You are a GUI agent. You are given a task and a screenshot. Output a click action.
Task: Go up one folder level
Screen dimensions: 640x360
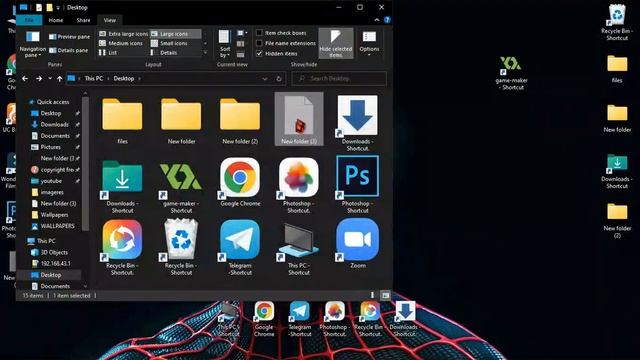pos(60,78)
